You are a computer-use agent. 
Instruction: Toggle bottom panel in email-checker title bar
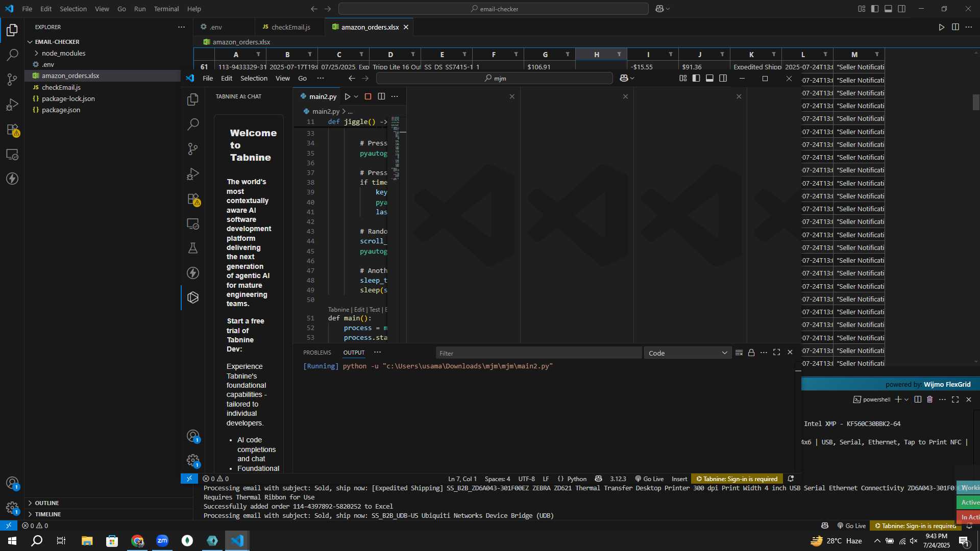point(888,9)
